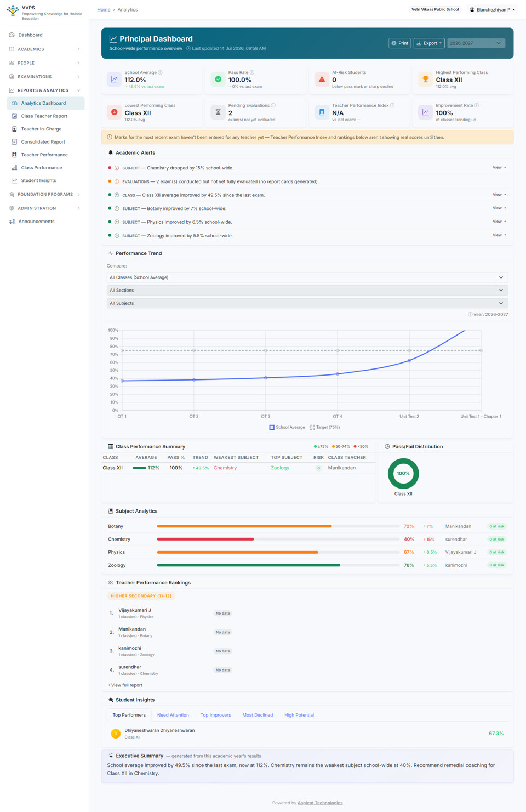The width and height of the screenshot is (526, 812).
Task: Click the Print button
Action: click(x=399, y=43)
